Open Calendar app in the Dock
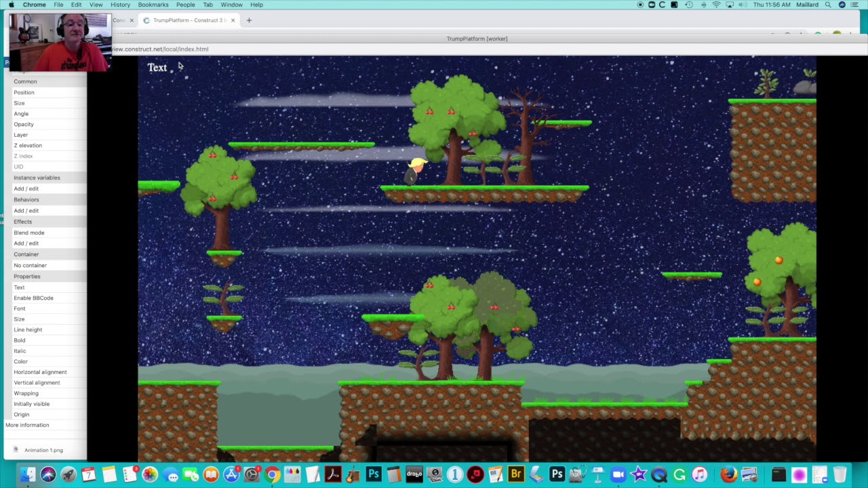The image size is (868, 488). coord(88,474)
